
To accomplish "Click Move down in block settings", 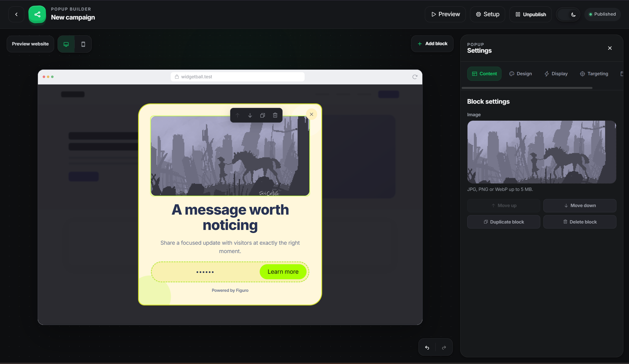I will pos(580,206).
